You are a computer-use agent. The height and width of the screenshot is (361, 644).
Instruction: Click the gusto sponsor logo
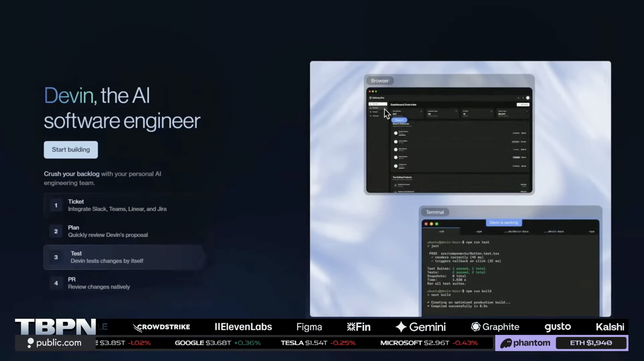(558, 327)
